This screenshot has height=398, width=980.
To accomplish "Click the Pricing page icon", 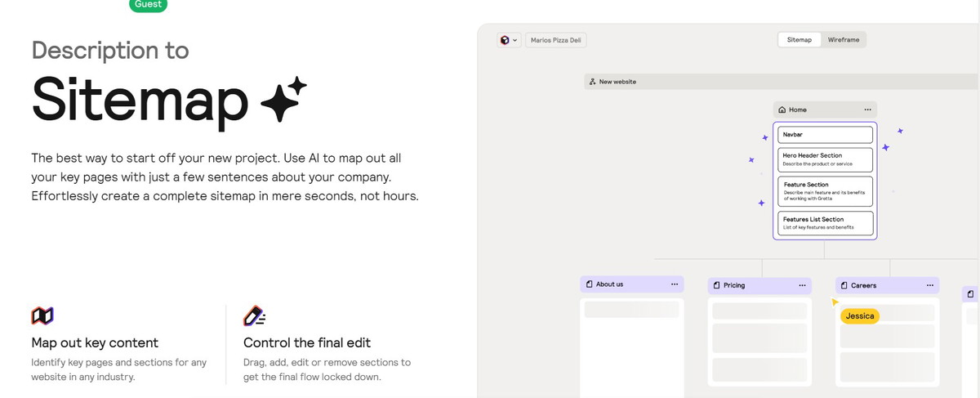I will [x=716, y=285].
